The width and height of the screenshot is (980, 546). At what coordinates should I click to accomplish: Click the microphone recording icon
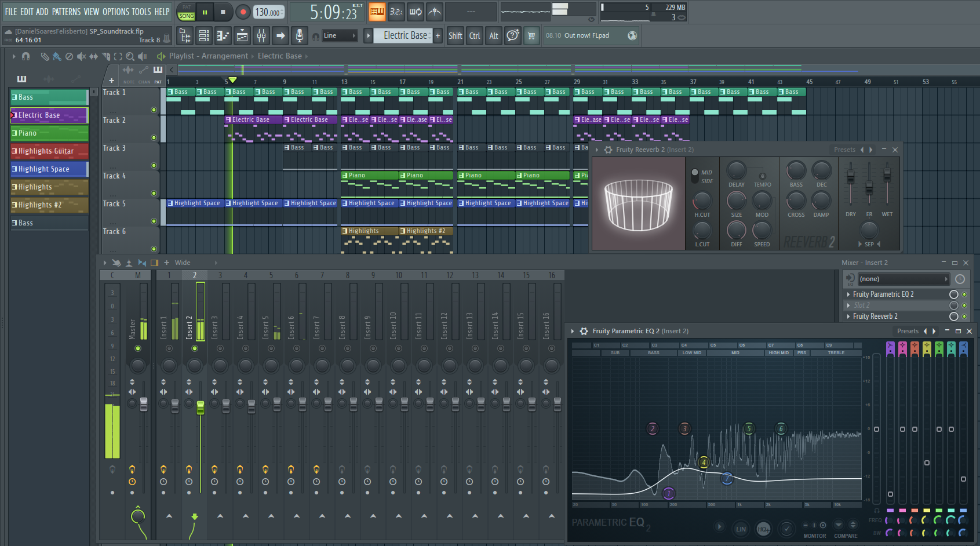click(299, 36)
